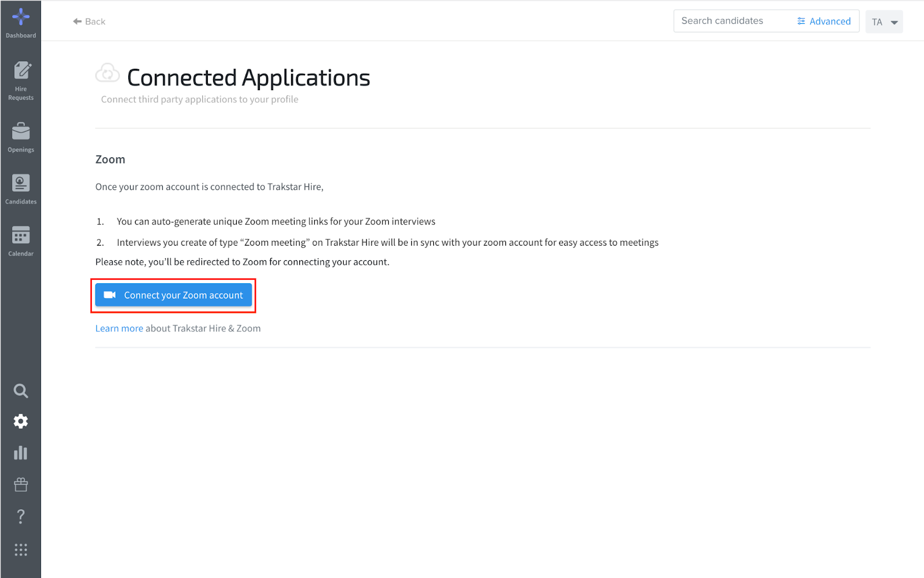
Task: Open reports bar chart icon
Action: point(21,453)
